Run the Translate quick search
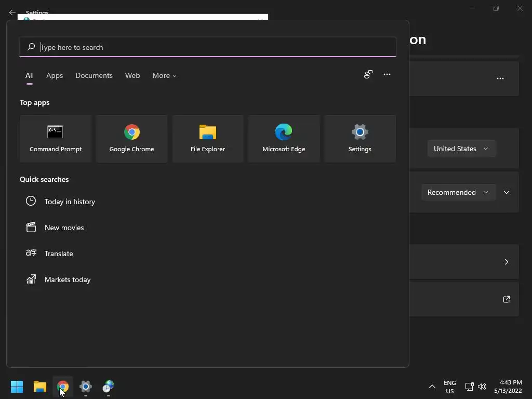This screenshot has width=532, height=399. (59, 254)
